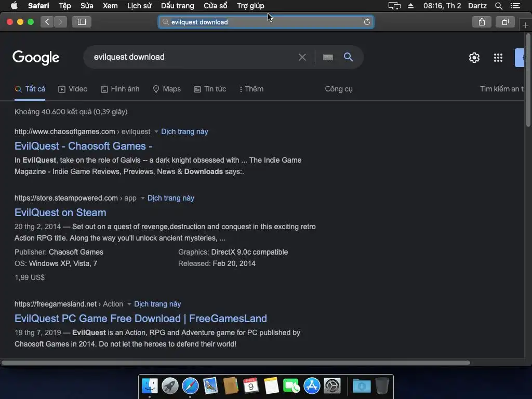The width and height of the screenshot is (532, 399).
Task: Click the Tìm kiếm an toàn link
Action: (502, 89)
